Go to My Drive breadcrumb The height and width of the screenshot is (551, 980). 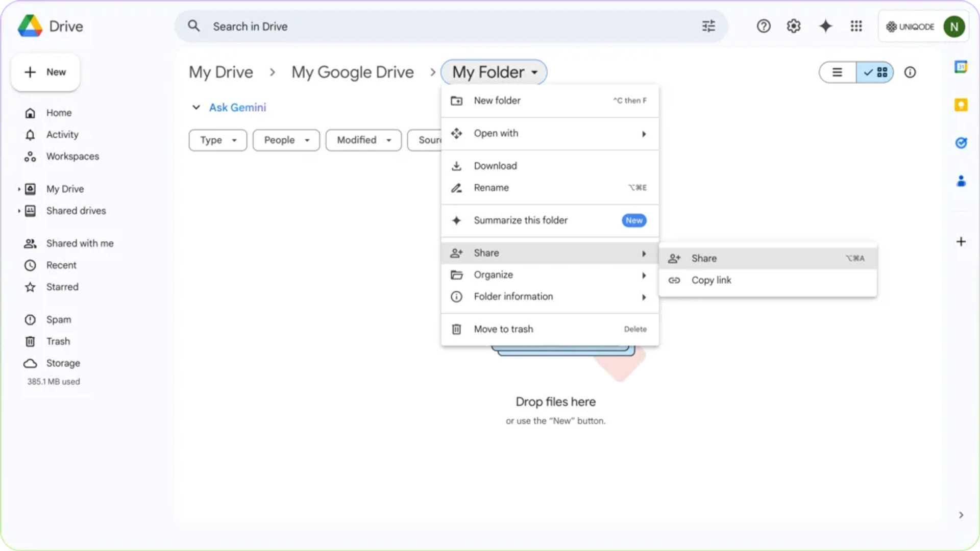(x=220, y=72)
